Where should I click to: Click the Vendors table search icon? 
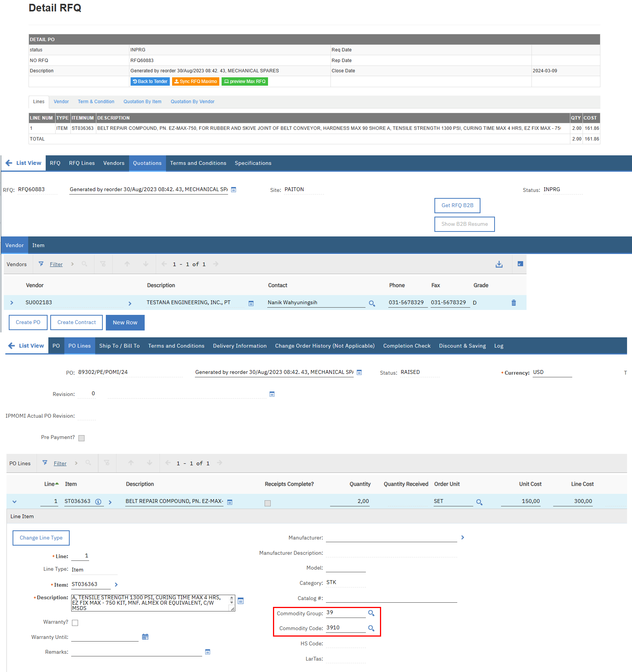tap(85, 264)
